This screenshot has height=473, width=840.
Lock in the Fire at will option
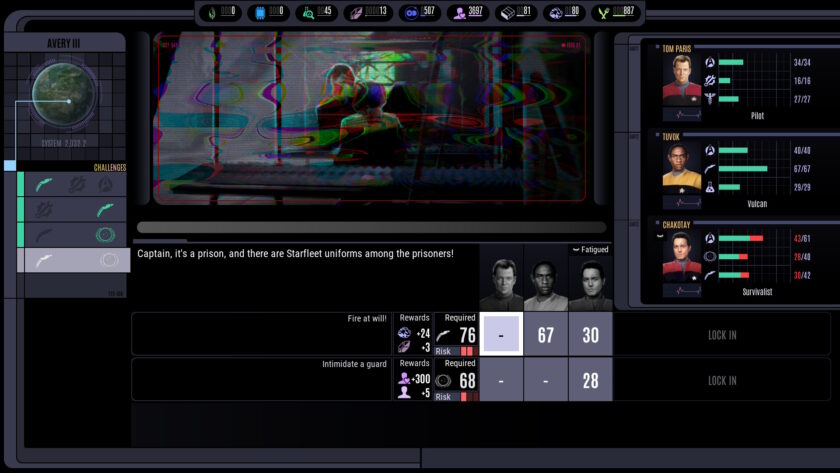click(x=722, y=335)
